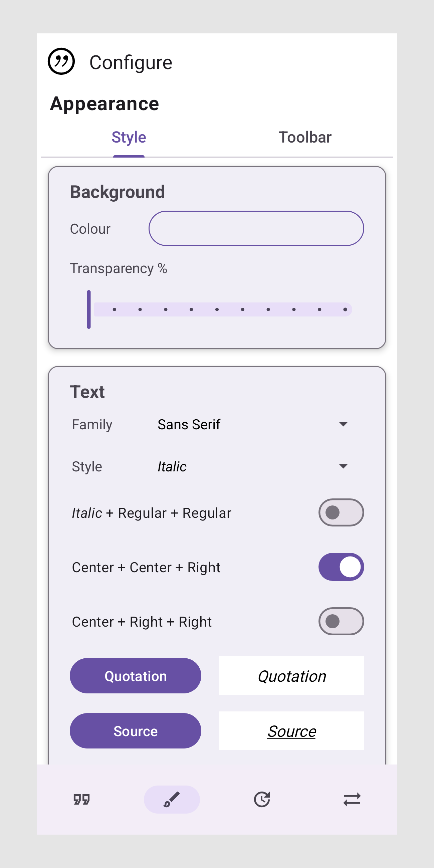Open the Sans Serif font family selector
434x868 pixels.
point(249,425)
